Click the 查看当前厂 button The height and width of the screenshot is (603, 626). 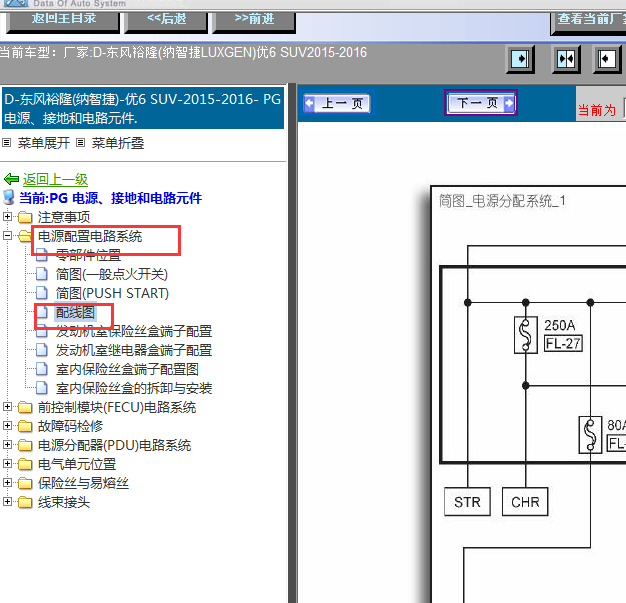point(588,22)
